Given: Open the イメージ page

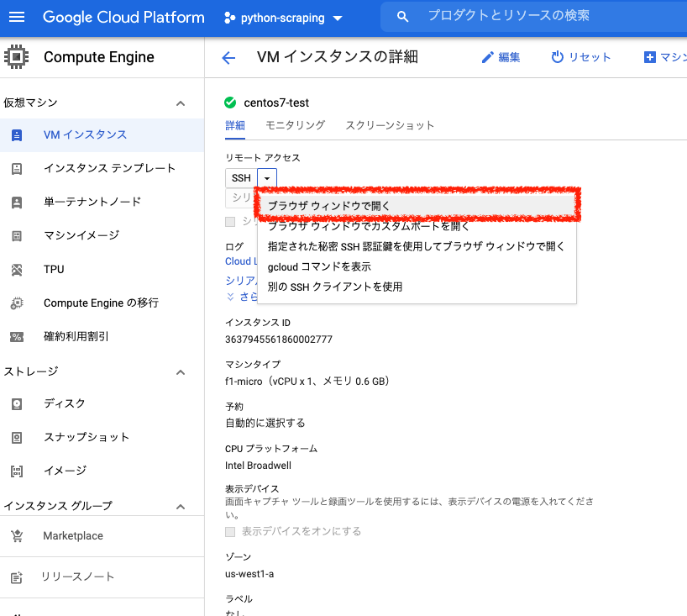Looking at the screenshot, I should click(66, 471).
